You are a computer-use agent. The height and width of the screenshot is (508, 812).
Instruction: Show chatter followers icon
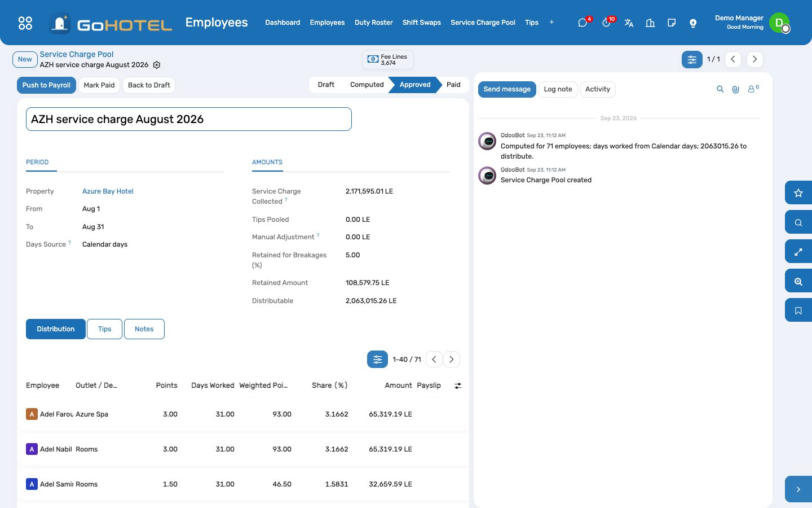coord(753,89)
